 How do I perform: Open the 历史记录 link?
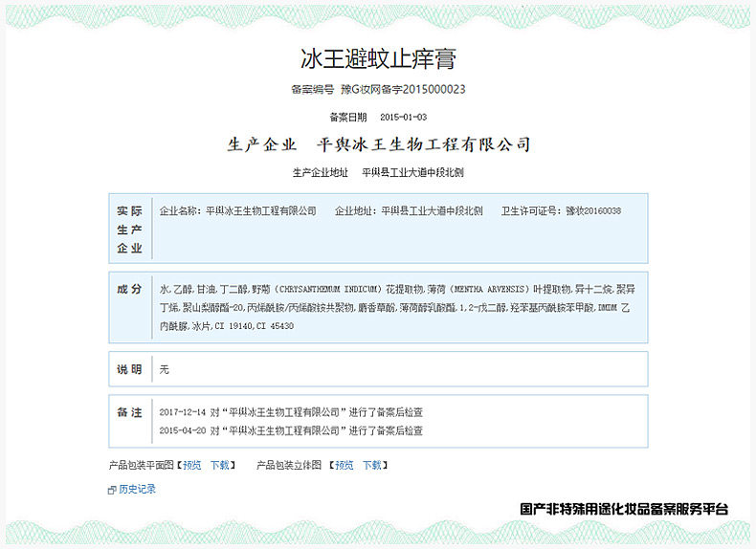pos(138,490)
